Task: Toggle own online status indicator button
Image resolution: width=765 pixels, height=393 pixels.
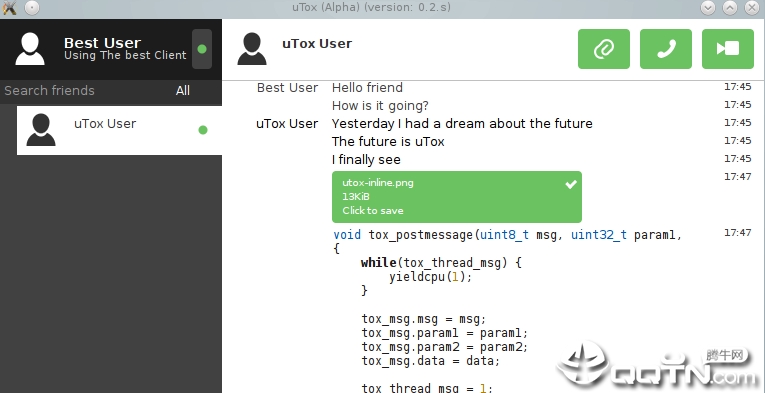Action: (202, 49)
